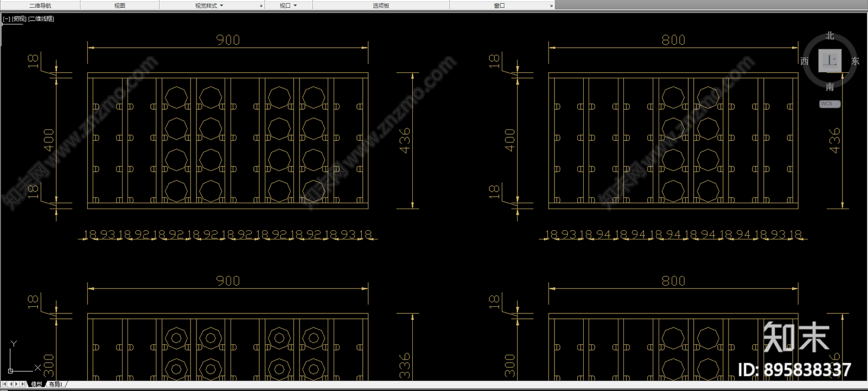
Task: Click the next layout tab arrow
Action: coord(17,384)
